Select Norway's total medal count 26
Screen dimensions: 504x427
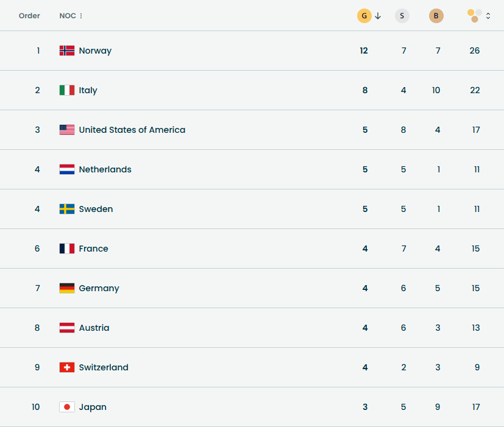[475, 51]
